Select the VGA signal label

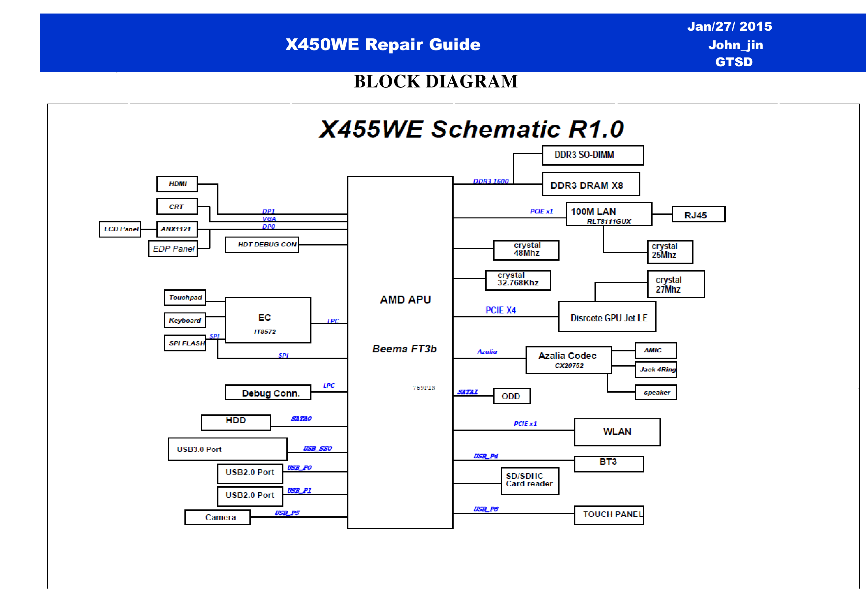pos(269,219)
